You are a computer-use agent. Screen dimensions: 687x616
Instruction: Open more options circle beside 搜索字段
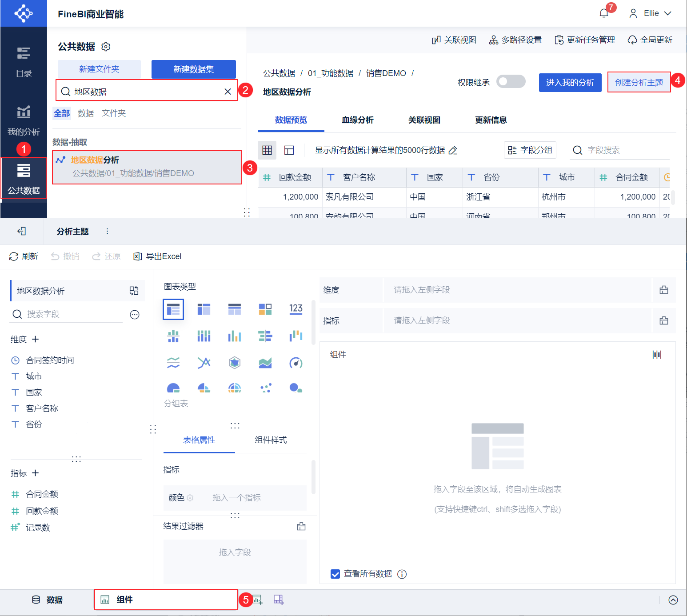point(135,315)
